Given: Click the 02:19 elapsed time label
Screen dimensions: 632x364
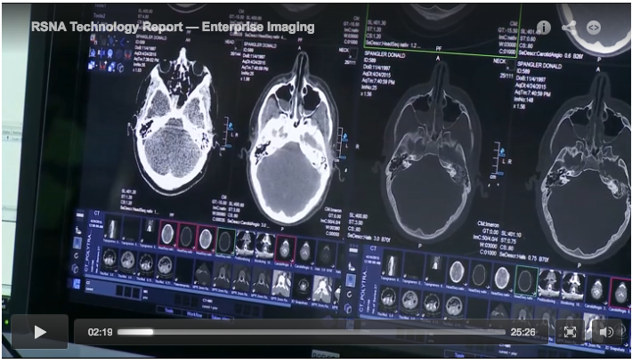Looking at the screenshot, I should click(99, 332).
